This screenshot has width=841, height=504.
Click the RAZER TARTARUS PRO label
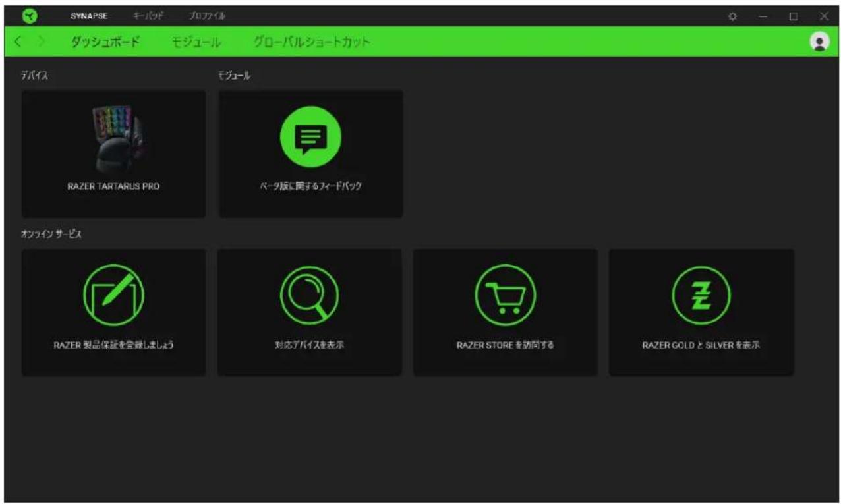coord(113,186)
